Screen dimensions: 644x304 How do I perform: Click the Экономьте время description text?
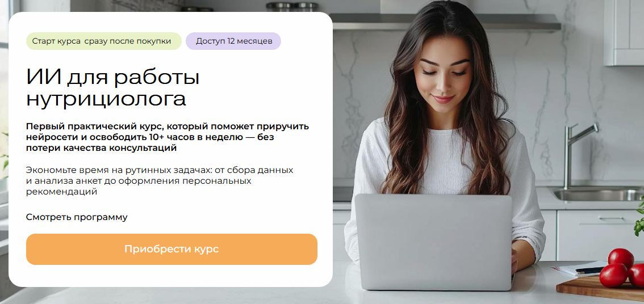pyautogui.click(x=160, y=180)
